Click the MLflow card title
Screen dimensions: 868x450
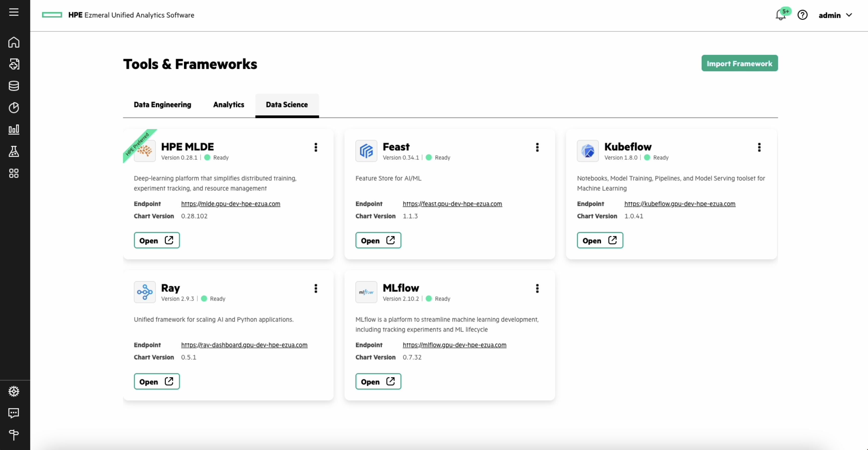tap(401, 288)
